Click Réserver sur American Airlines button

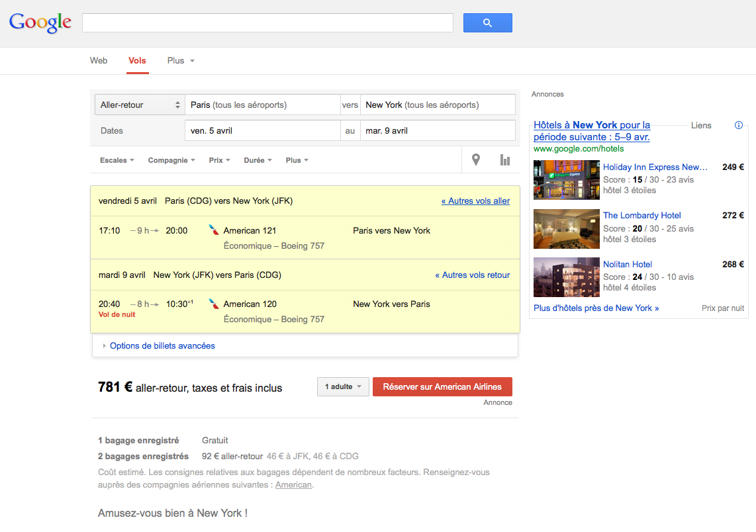tap(442, 387)
